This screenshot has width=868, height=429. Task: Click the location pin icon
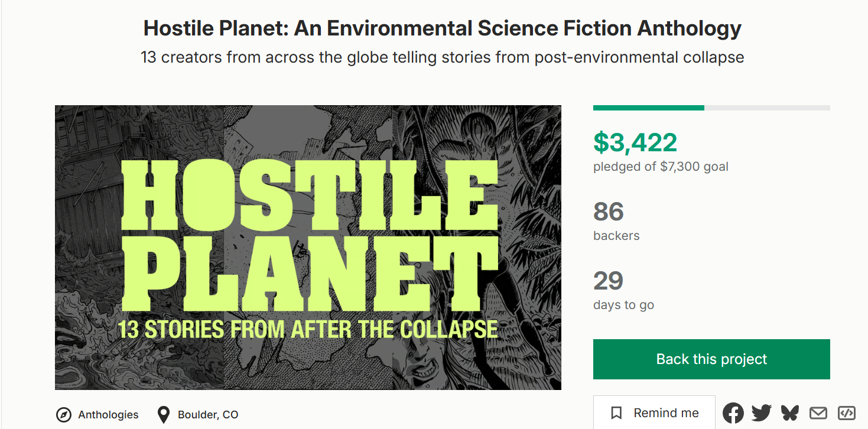coord(164,415)
